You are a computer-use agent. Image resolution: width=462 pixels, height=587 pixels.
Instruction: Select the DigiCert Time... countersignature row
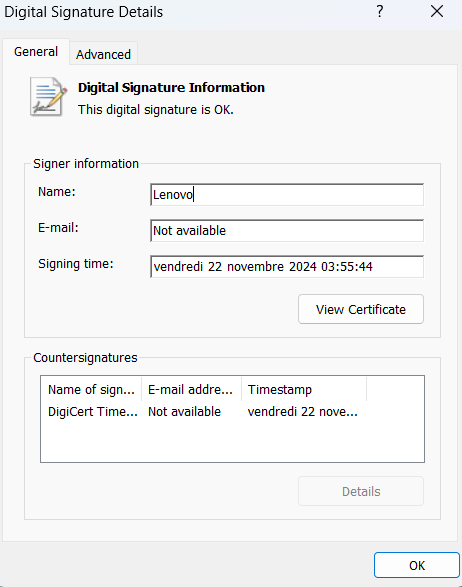pos(232,411)
